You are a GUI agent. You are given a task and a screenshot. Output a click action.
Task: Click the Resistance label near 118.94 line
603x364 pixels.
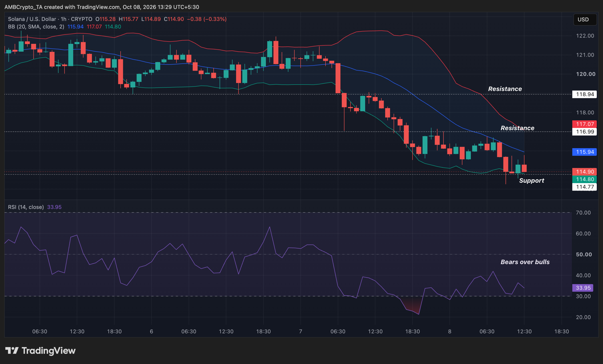505,89
